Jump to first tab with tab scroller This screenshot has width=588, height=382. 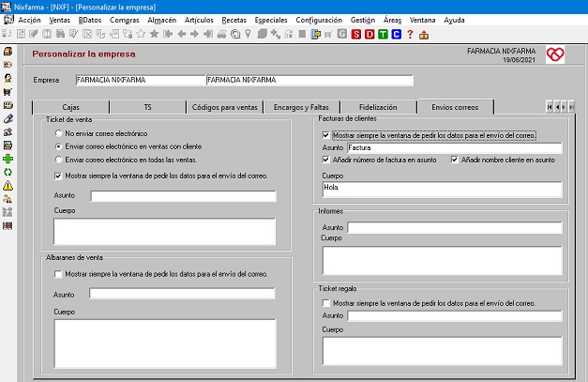click(550, 107)
